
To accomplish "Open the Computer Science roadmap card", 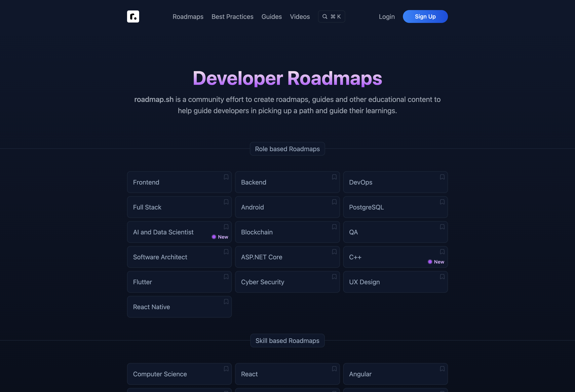I will [179, 374].
